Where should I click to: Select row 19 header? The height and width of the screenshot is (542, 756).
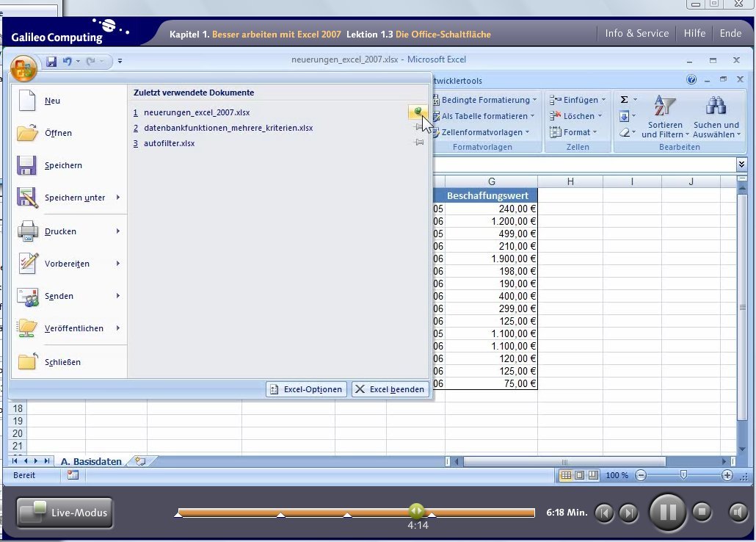coord(18,421)
